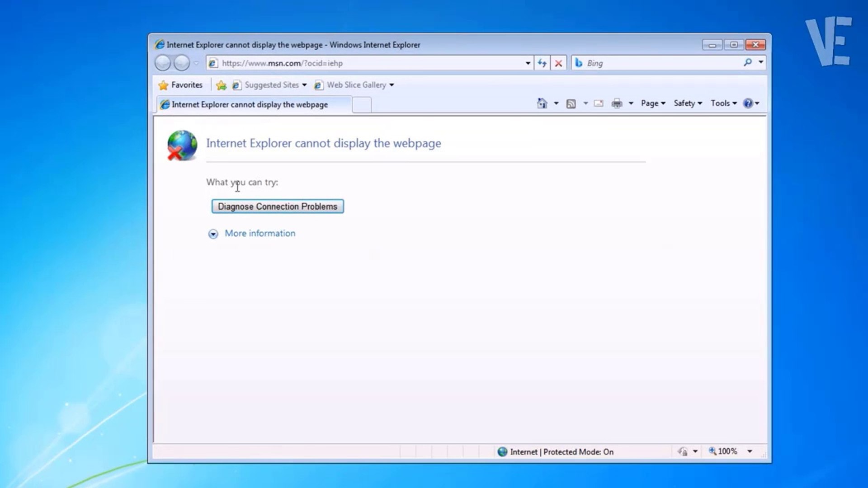Click the Read mail icon
Image resolution: width=868 pixels, height=488 pixels.
599,103
